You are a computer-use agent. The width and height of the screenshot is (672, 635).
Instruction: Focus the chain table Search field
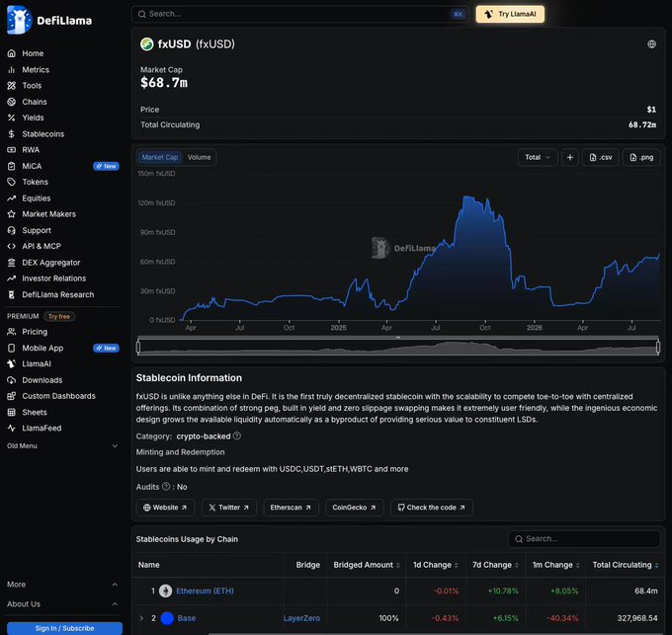click(584, 538)
